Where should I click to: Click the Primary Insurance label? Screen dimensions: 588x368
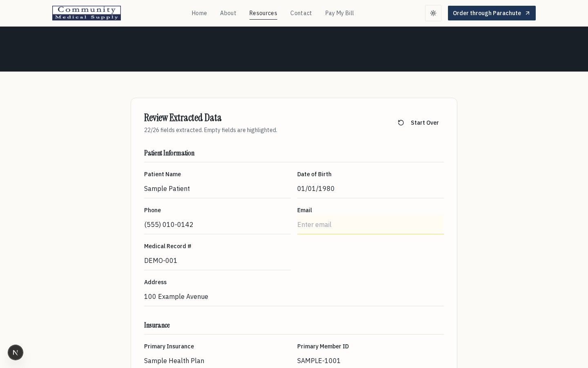(x=169, y=346)
